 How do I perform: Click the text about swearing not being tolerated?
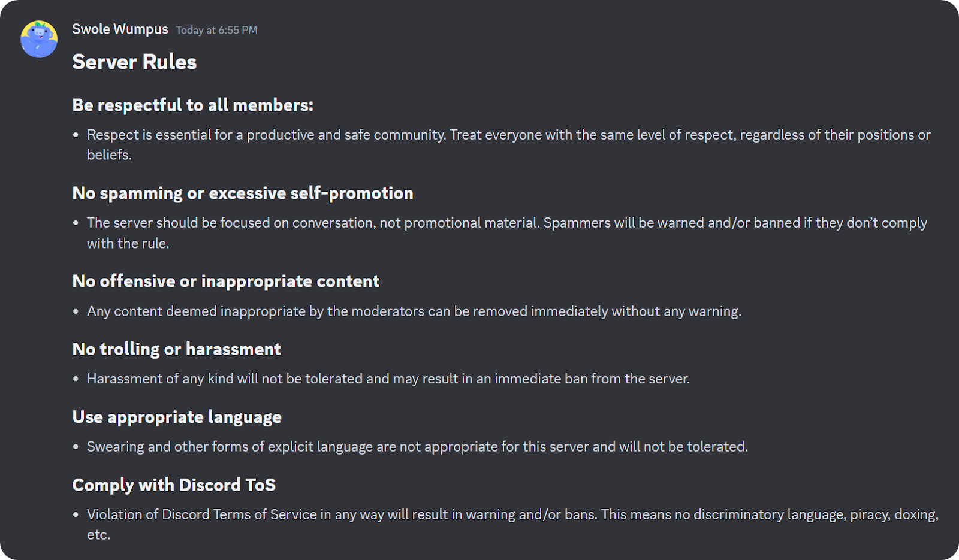click(x=418, y=446)
